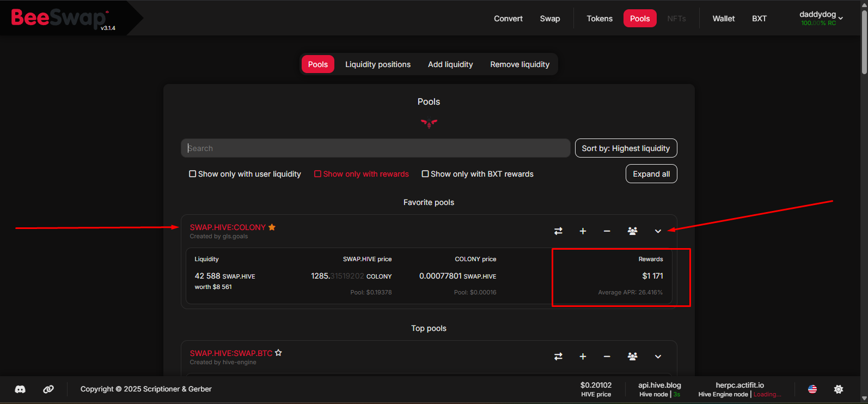This screenshot has width=868, height=404.
Task: Switch to Remove liquidity tab
Action: (520, 64)
